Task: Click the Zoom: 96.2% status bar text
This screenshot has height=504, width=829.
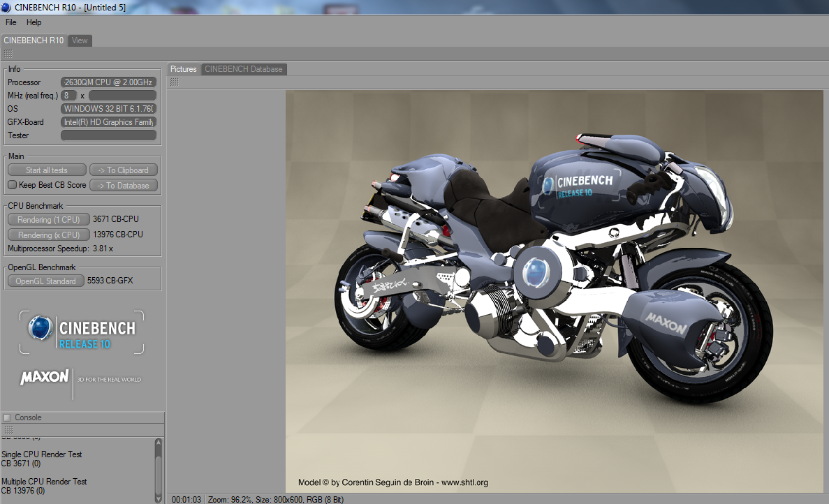Action: click(230, 500)
